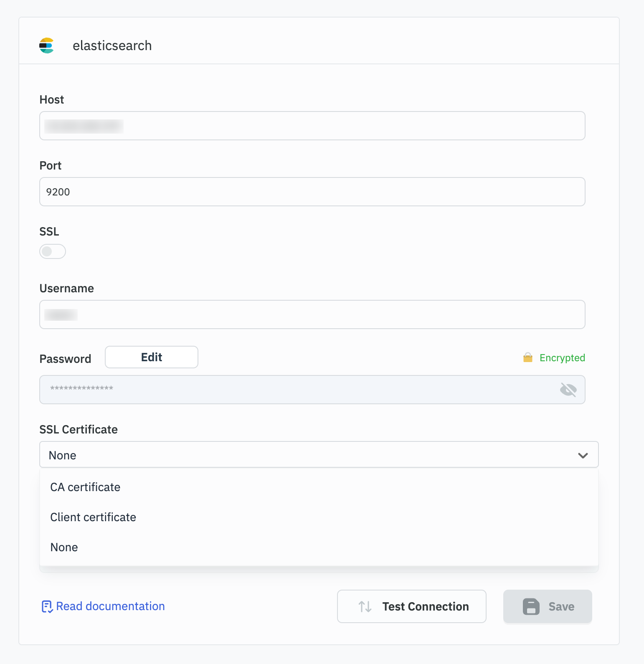Open the Read documentation link
Viewport: 644px width, 664px height.
point(111,606)
